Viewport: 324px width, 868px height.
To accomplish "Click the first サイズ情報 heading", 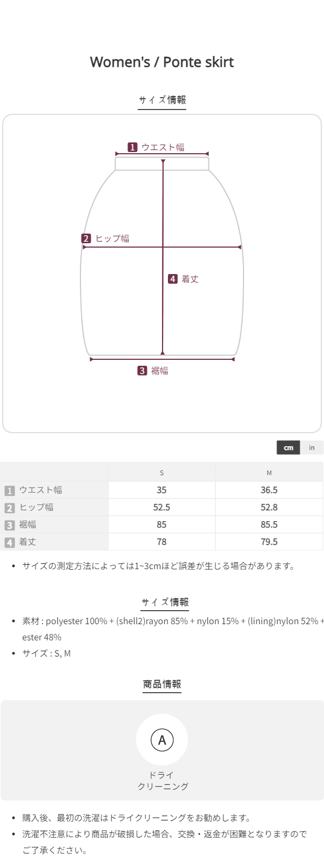I will (162, 100).
